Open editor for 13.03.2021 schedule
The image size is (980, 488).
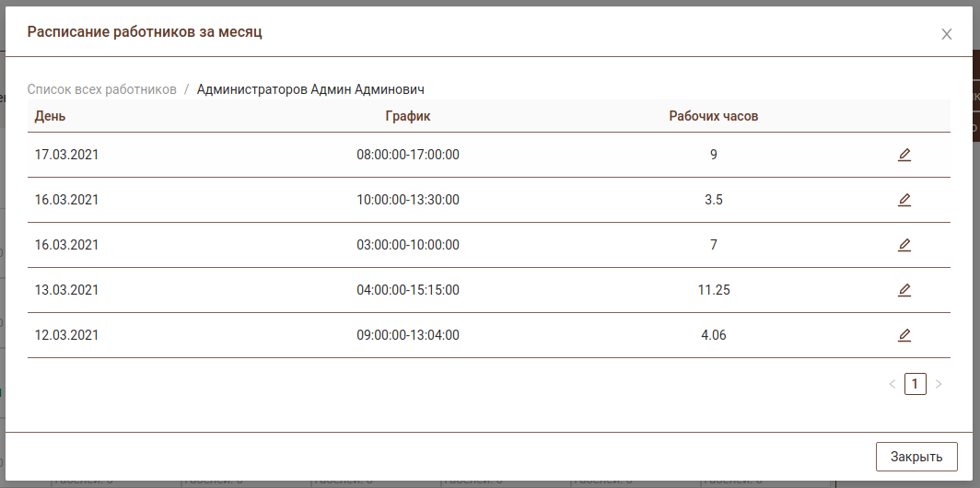click(x=904, y=290)
